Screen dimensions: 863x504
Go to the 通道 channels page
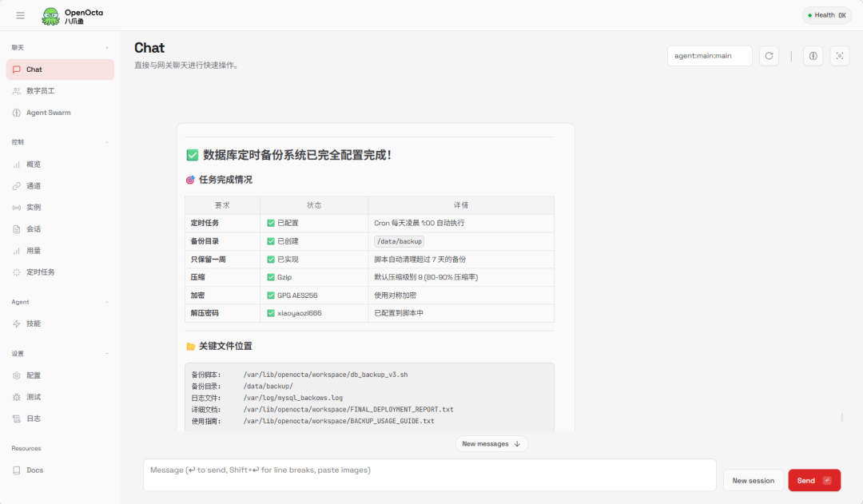[x=60, y=185]
